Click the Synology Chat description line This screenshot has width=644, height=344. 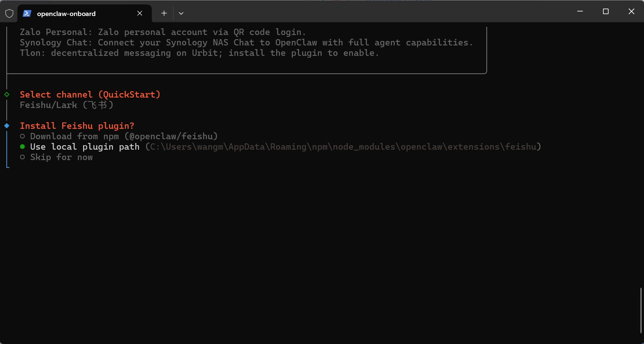pyautogui.click(x=246, y=42)
